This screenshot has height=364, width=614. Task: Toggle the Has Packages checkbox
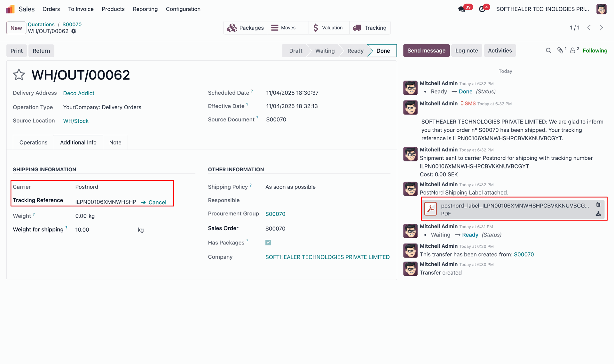(268, 243)
